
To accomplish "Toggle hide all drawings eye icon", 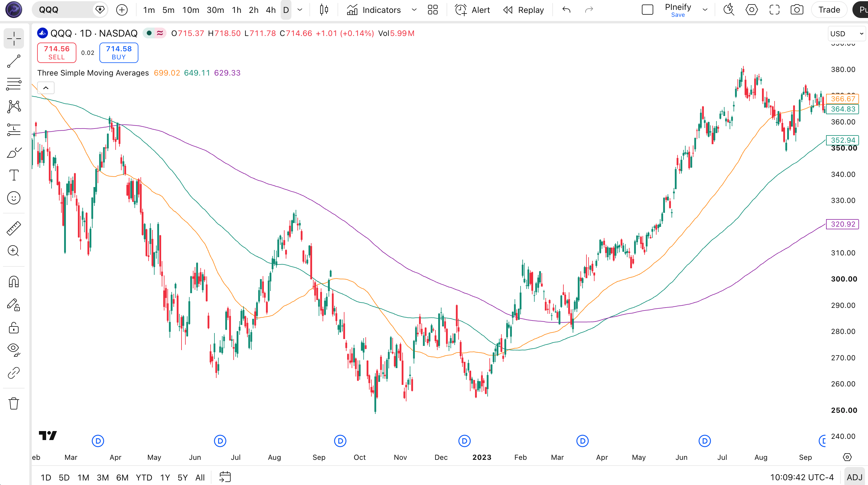I will point(14,350).
